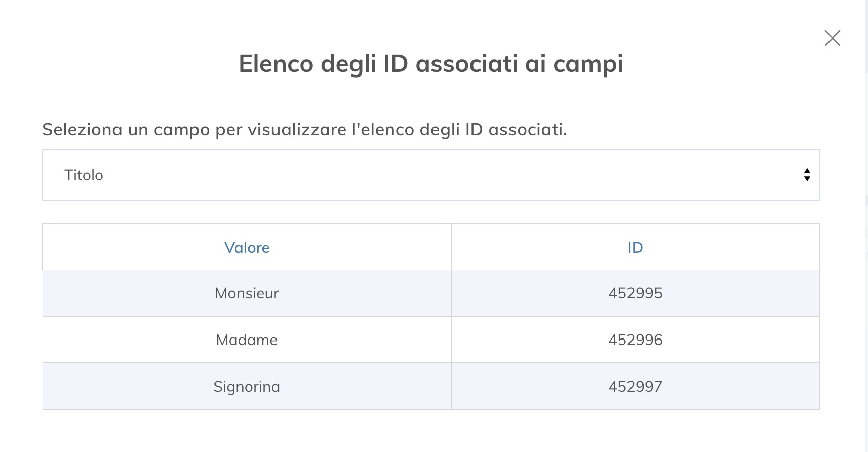The width and height of the screenshot is (868, 452).
Task: Click the word 'campi' in the heading
Action: click(587, 64)
